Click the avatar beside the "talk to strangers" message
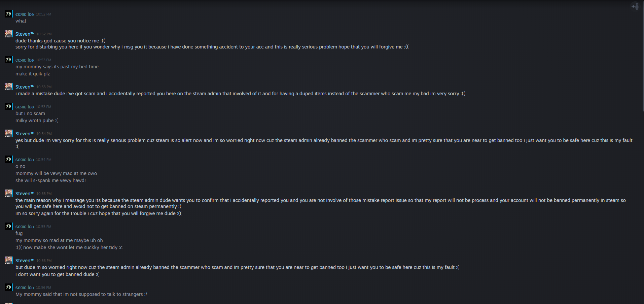Viewport: 644px width, 304px height. click(x=8, y=287)
